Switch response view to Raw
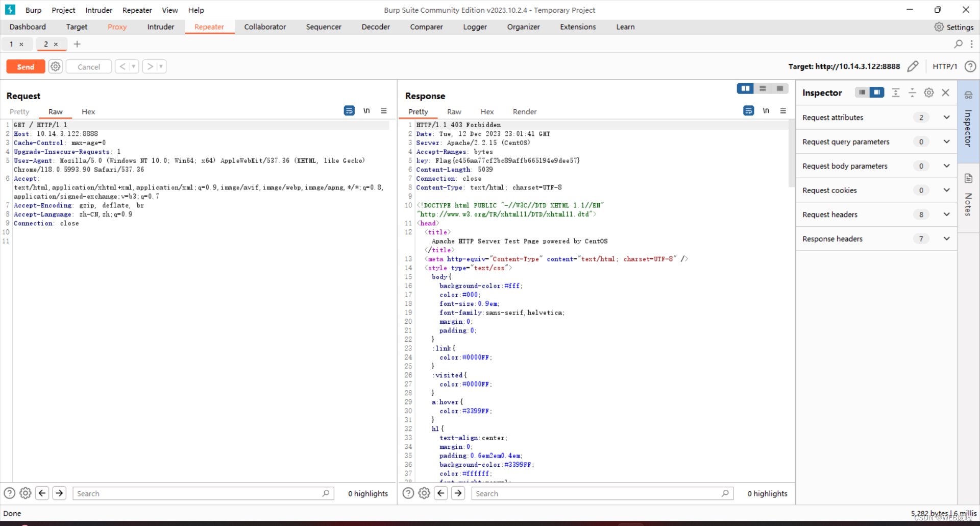 pos(454,112)
